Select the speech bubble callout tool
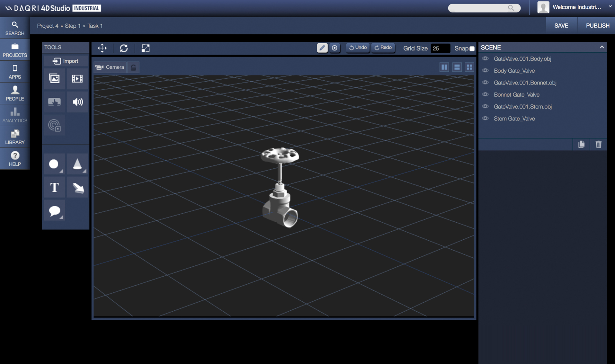 click(x=54, y=210)
